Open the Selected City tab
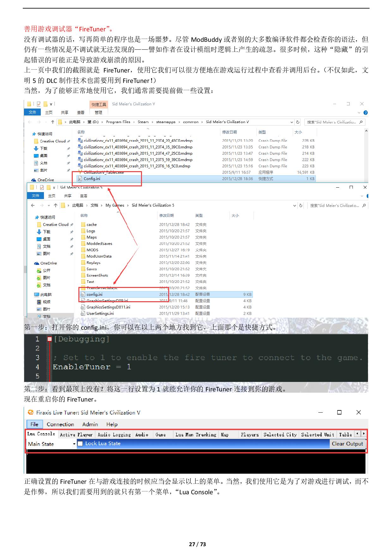Image resolution: width=392 pixels, height=555 pixels. [x=280, y=434]
